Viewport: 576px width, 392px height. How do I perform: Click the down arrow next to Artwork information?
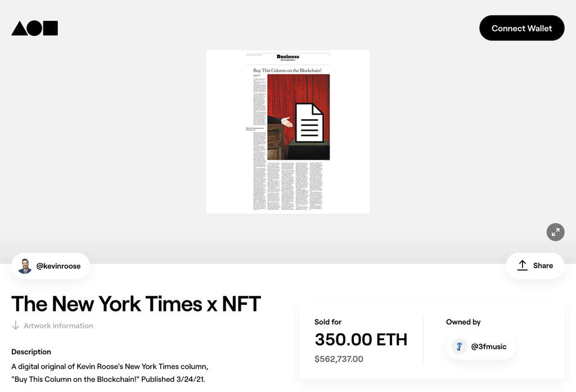15,325
